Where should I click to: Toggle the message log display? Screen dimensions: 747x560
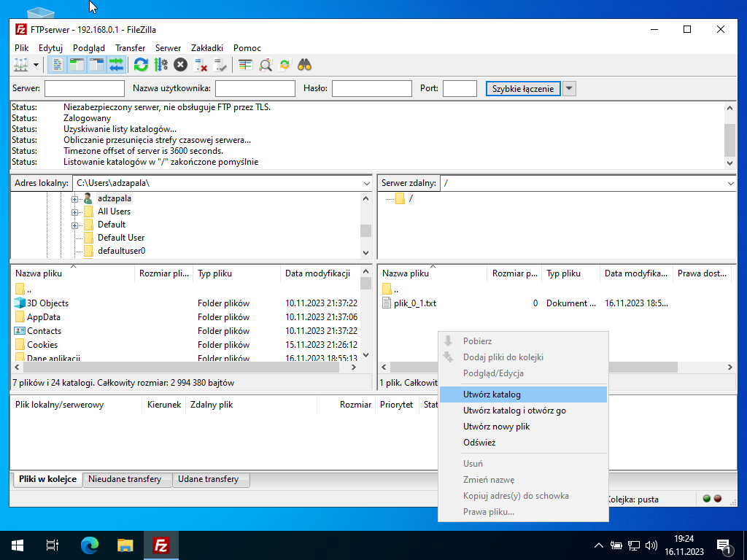click(57, 65)
